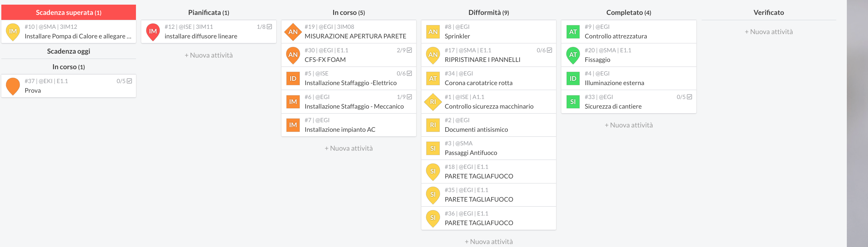Click the AN pin icon on RIPRISTINARE I PANNELLI
This screenshot has width=868, height=247.
click(433, 55)
